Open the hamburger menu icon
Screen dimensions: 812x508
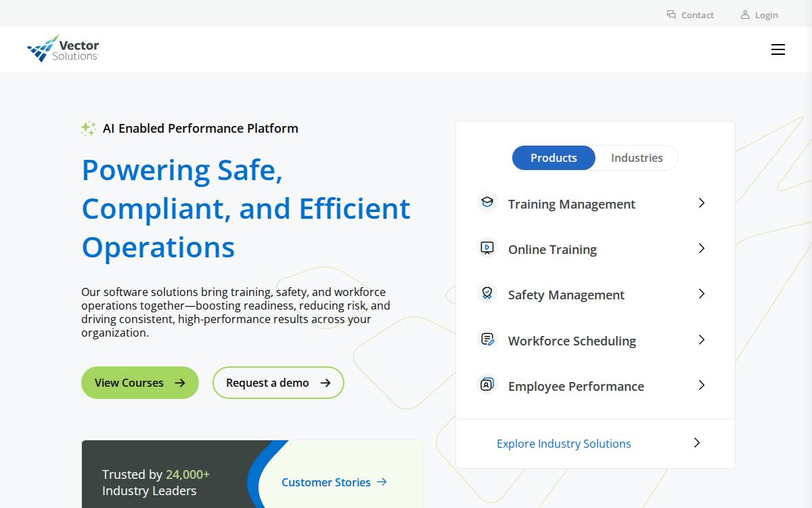778,49
